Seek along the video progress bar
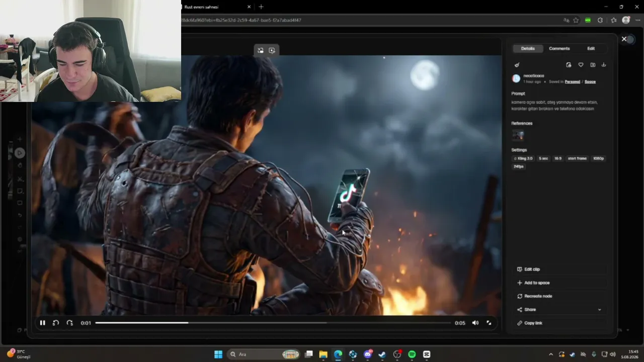The width and height of the screenshot is (644, 362). click(x=273, y=323)
